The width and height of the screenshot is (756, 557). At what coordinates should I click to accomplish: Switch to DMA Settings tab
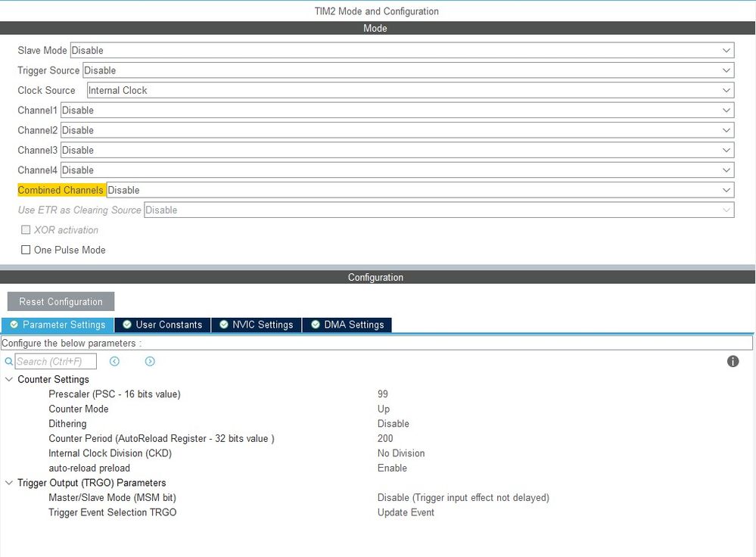347,325
